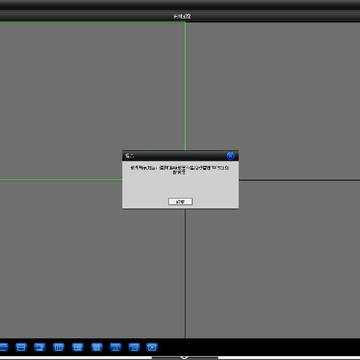Select layout icon right of the three-column icon

coord(78,347)
